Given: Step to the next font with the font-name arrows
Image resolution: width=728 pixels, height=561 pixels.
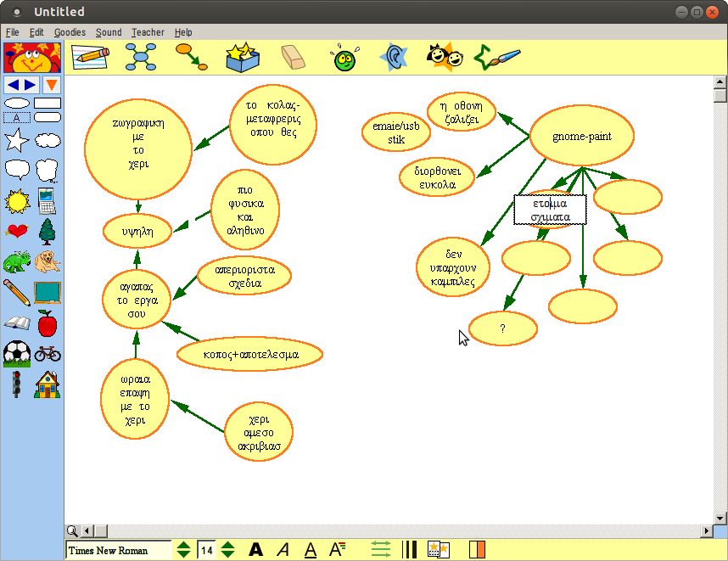Looking at the screenshot, I should [184, 550].
